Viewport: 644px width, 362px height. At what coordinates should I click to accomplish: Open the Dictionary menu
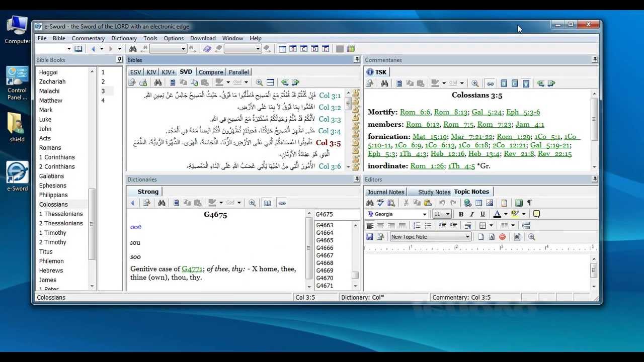click(x=124, y=38)
